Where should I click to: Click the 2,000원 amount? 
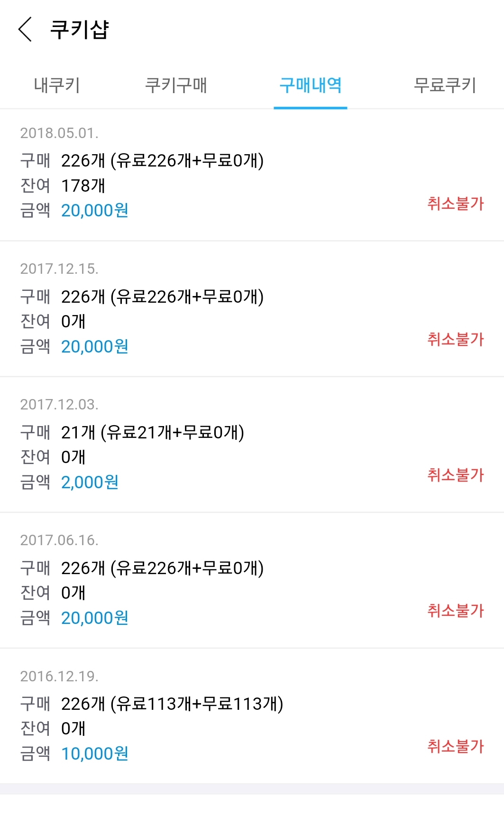tap(90, 482)
